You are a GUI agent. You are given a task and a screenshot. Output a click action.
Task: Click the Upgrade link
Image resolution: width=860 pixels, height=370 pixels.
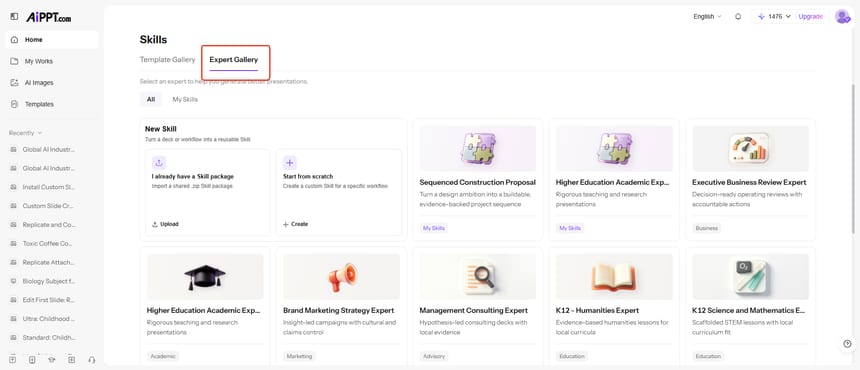click(x=810, y=16)
